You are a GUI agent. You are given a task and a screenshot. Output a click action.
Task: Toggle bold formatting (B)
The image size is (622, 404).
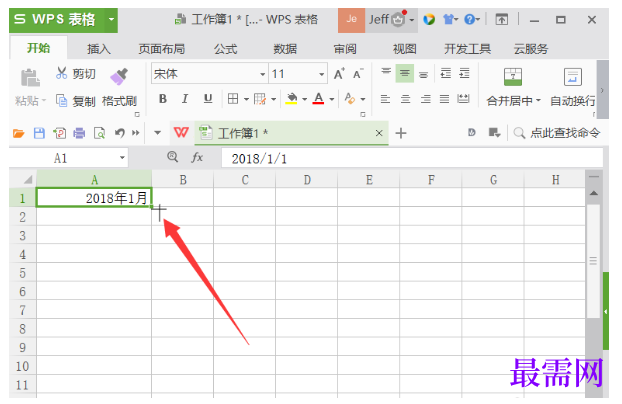tap(163, 99)
